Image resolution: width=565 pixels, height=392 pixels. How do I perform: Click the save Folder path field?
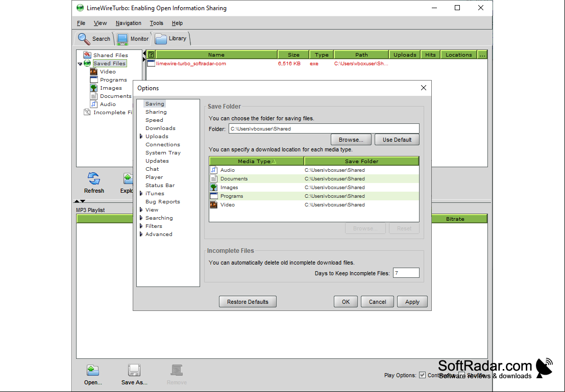[x=324, y=128]
